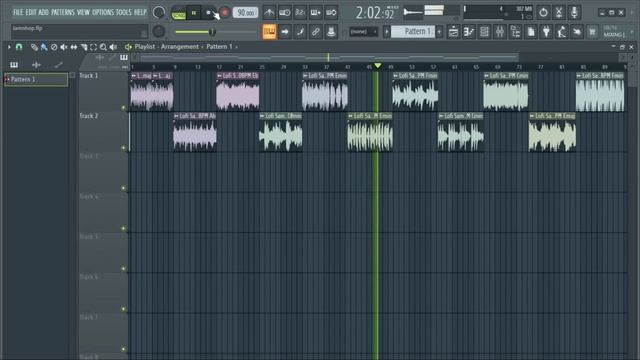This screenshot has width=640, height=360.
Task: Toggle Track 3 mute dot
Action: tap(123, 188)
